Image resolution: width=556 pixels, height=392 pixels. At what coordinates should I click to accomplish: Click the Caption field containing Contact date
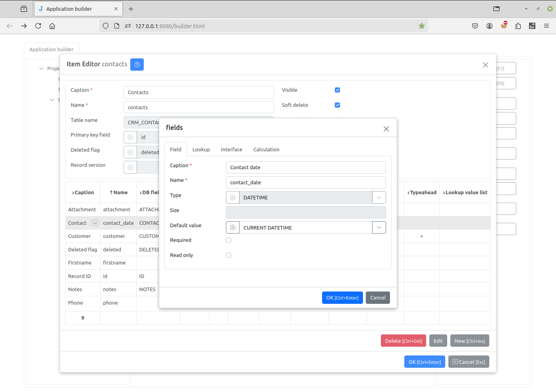[x=305, y=168]
